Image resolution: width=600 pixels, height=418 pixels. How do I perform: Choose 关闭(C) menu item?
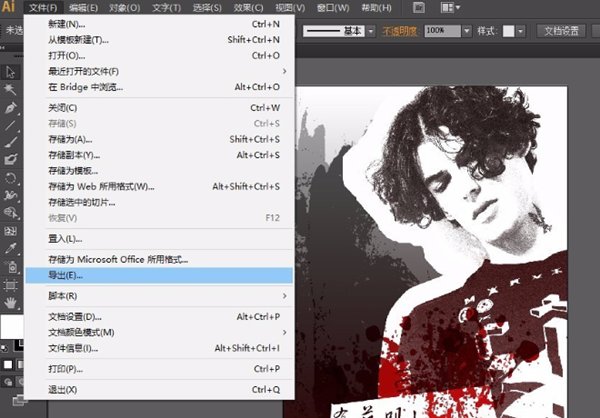[x=159, y=108]
